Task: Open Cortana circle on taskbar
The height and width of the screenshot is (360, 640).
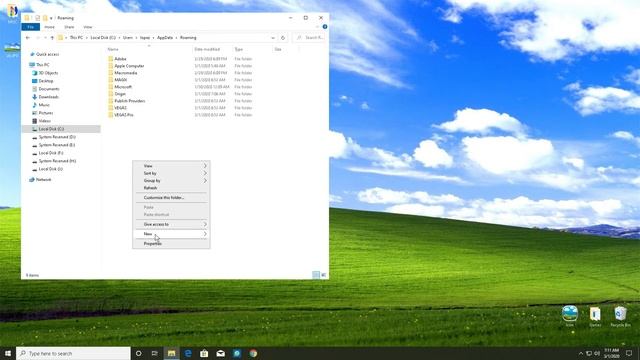Action: (138, 353)
